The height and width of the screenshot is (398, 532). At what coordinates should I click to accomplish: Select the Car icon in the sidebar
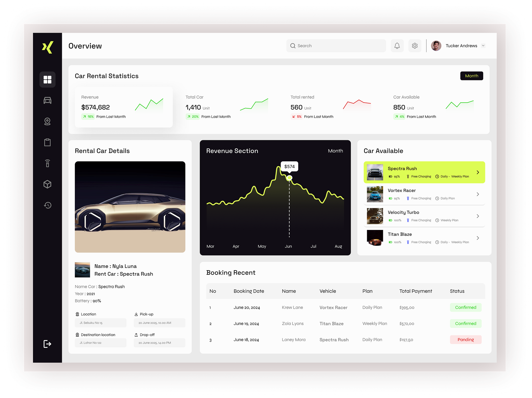[48, 101]
